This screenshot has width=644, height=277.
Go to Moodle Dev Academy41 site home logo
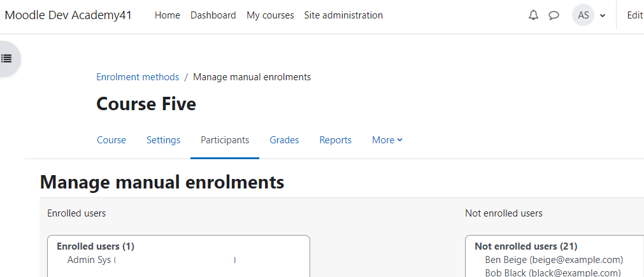68,15
